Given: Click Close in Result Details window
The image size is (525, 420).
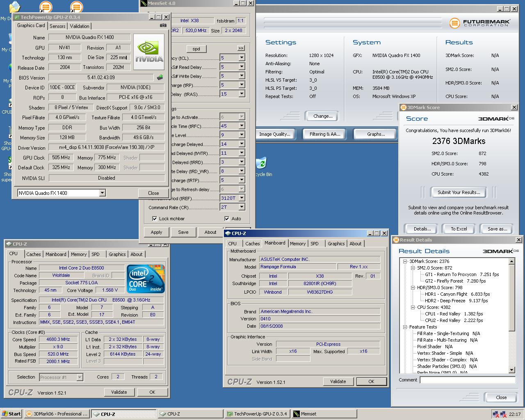Looking at the screenshot, I should (x=501, y=397).
